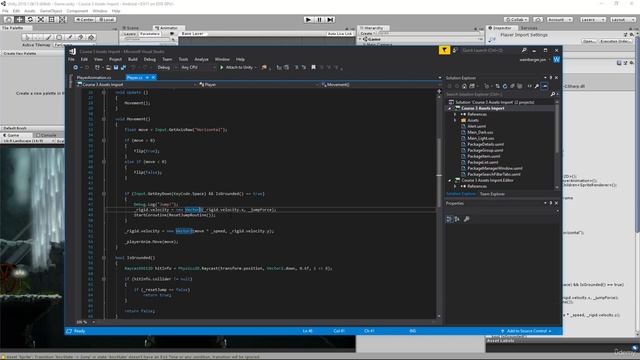
Task: Click the Properties panel Alphabetical sort icon
Action: point(457,219)
